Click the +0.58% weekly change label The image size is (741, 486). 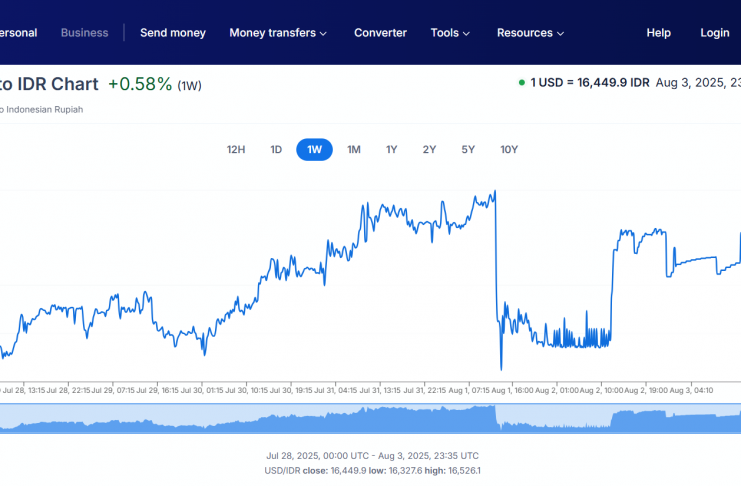point(140,84)
